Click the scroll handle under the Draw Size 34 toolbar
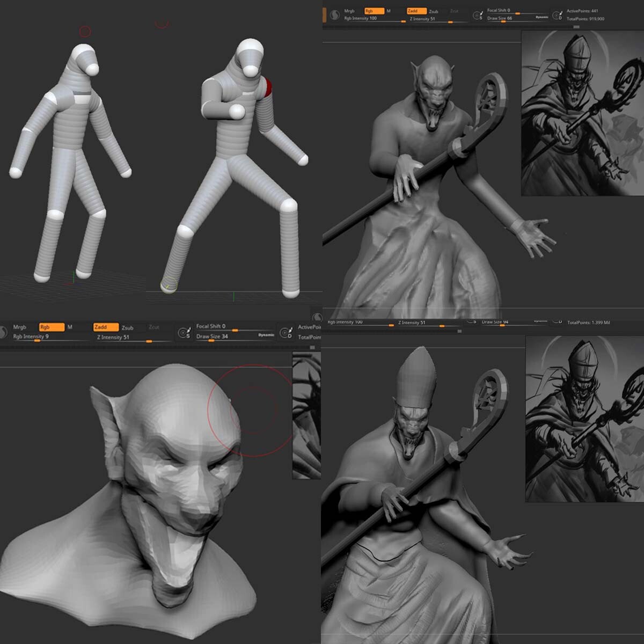Viewport: 644px width, 644px height. [x=312, y=348]
